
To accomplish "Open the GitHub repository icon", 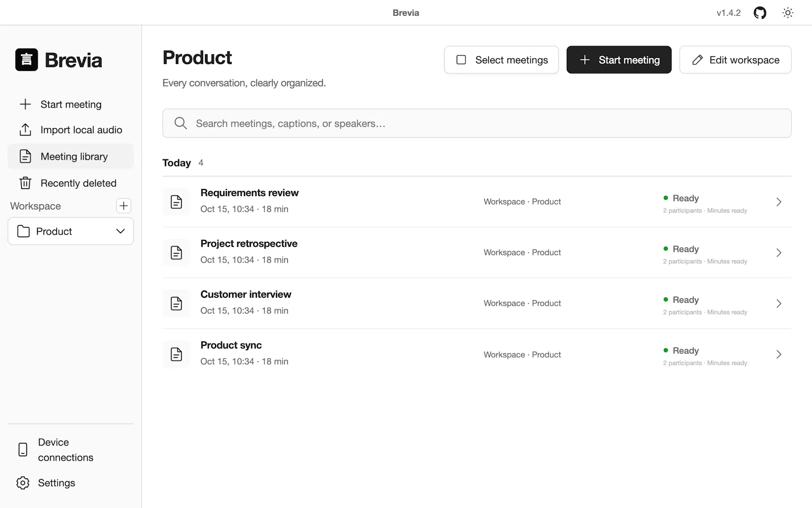I will tap(760, 13).
